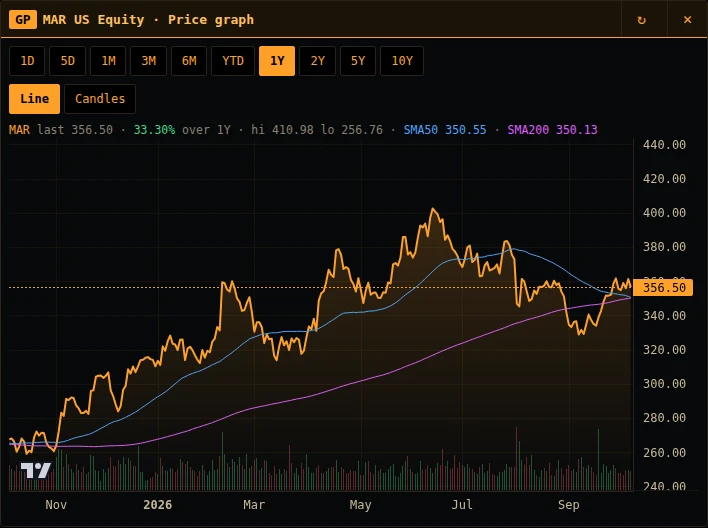The height and width of the screenshot is (528, 708).
Task: Click the Nov date axis label
Action: [56, 505]
